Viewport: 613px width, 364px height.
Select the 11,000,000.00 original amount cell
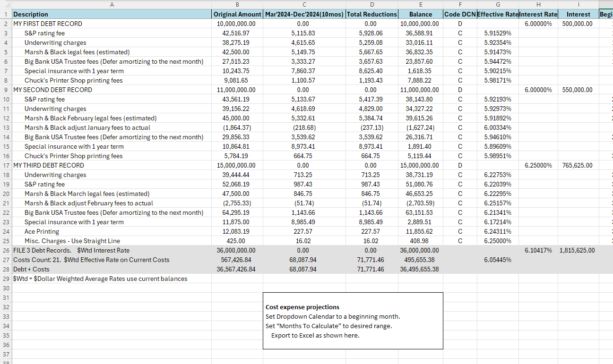(x=237, y=90)
